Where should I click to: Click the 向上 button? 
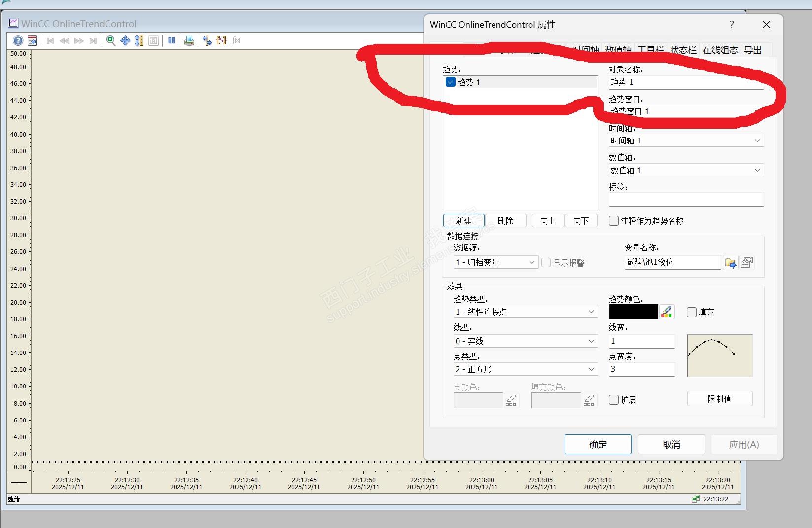point(548,221)
